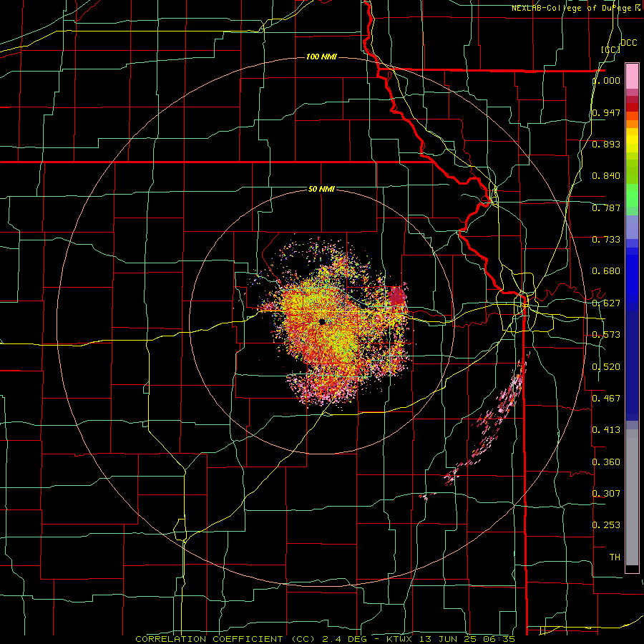Screen dimensions: 644x644
Task: Click the 0.947 color scale value
Action: click(x=606, y=112)
